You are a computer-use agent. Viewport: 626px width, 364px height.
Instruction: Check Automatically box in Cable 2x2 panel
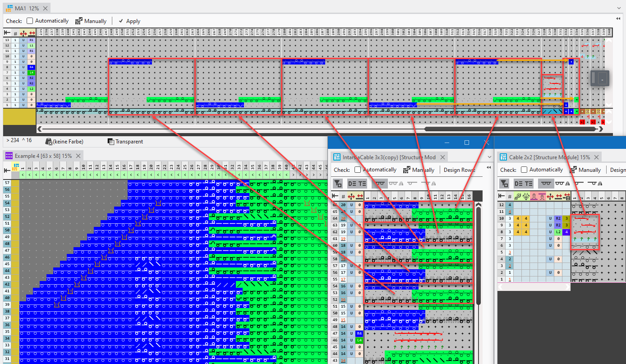pyautogui.click(x=524, y=170)
